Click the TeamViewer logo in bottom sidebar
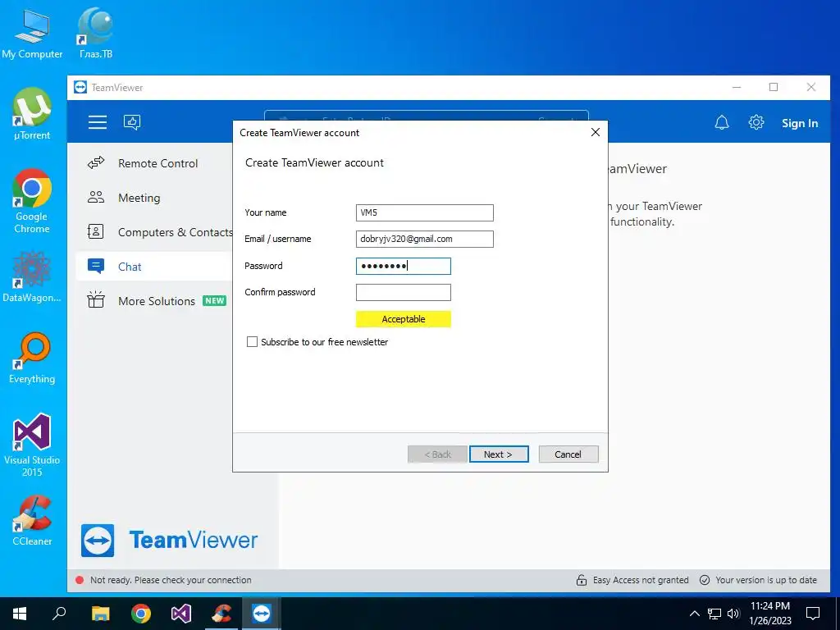The width and height of the screenshot is (840, 630). [169, 540]
